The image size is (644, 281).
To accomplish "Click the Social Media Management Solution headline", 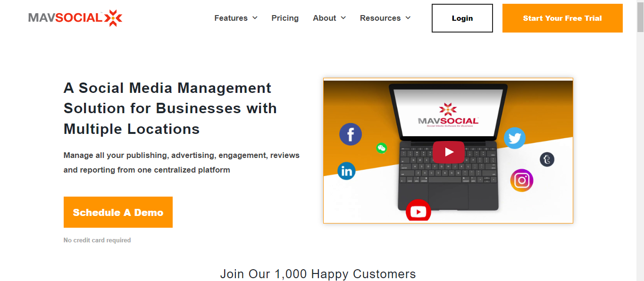I will point(170,108).
